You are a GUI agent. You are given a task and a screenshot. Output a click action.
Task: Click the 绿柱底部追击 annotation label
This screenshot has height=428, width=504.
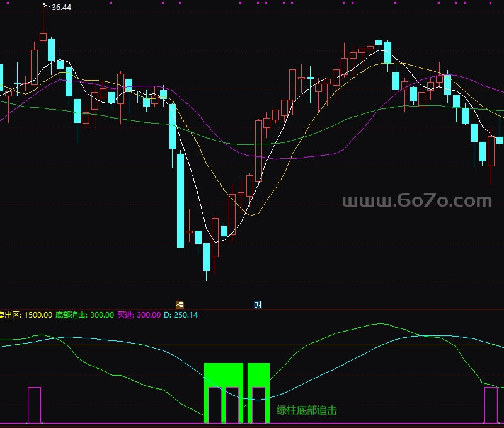(x=307, y=410)
